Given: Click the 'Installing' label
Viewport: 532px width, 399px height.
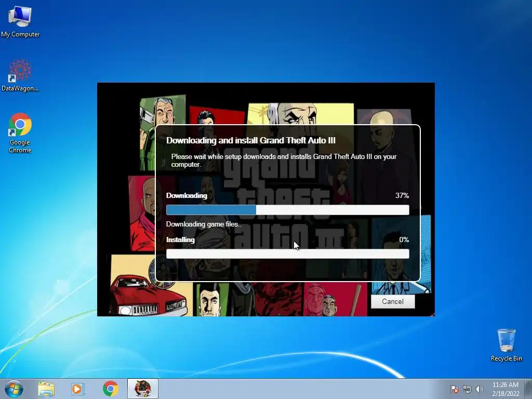Looking at the screenshot, I should pos(180,240).
